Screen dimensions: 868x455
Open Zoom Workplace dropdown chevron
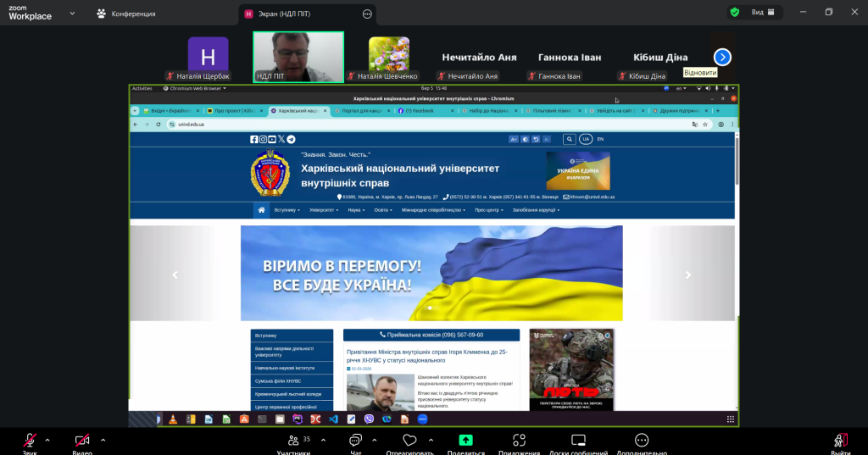pos(71,14)
